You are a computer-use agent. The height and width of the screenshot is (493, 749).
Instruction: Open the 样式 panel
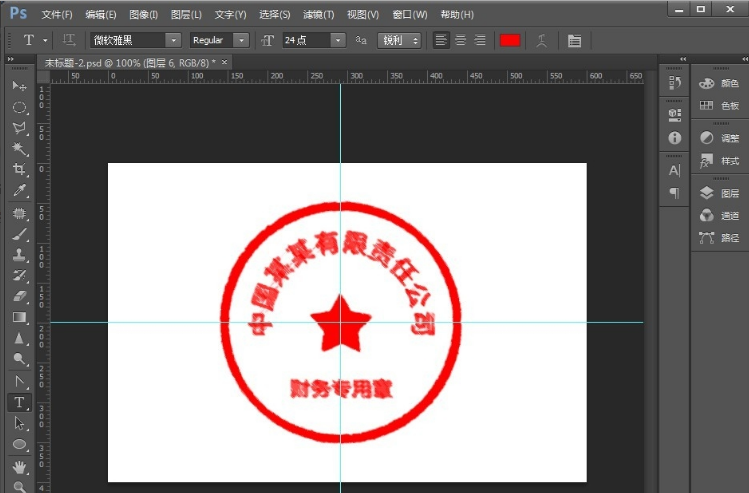tap(719, 161)
